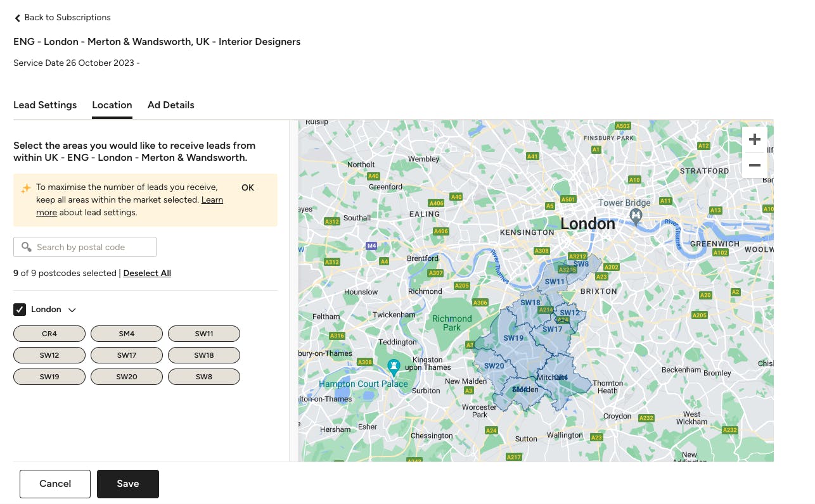This screenshot has height=504, width=815.
Task: Click the SW8 area on the map
Action: 582,264
